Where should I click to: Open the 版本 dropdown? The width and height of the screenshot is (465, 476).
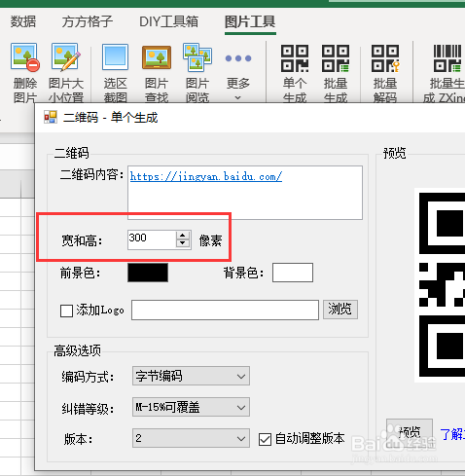point(191,438)
